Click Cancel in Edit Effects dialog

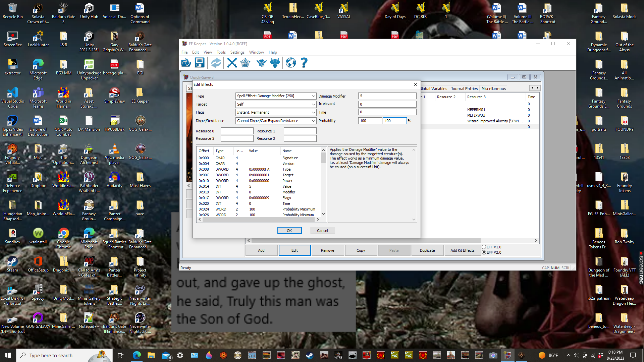322,231
